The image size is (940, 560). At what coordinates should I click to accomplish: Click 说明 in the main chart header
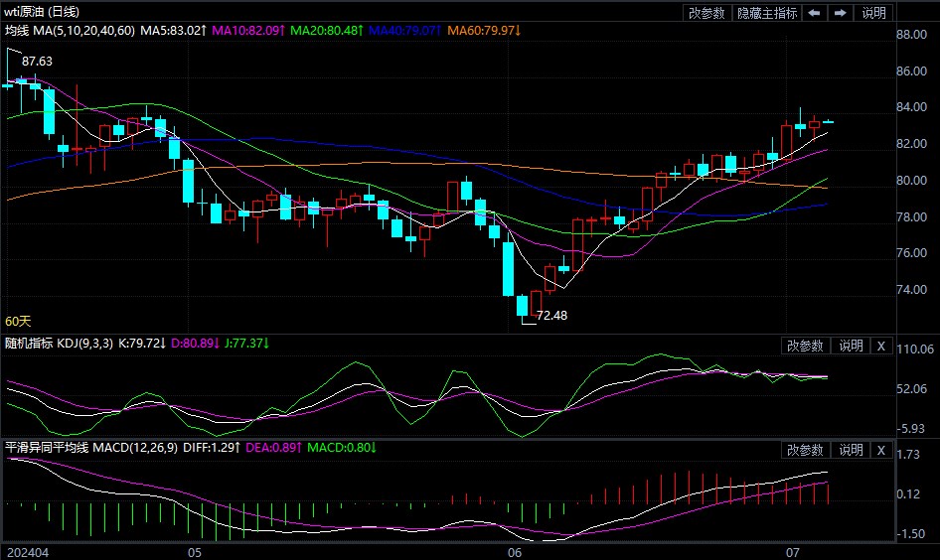pos(873,13)
